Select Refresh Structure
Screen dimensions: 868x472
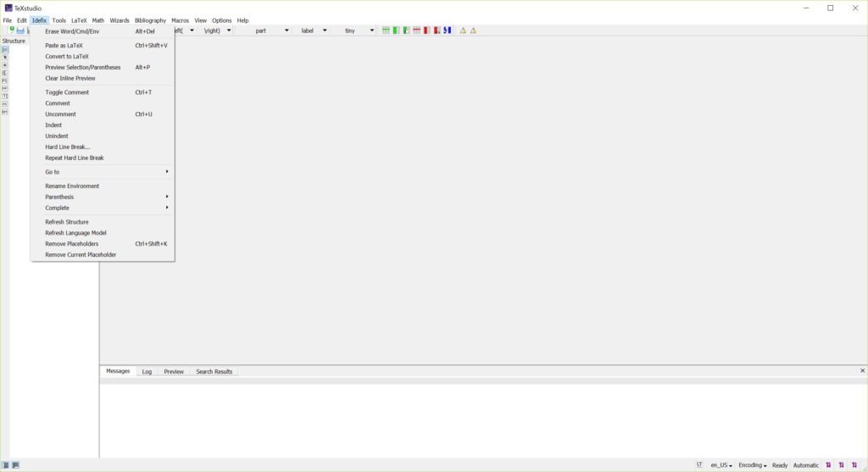point(103,222)
